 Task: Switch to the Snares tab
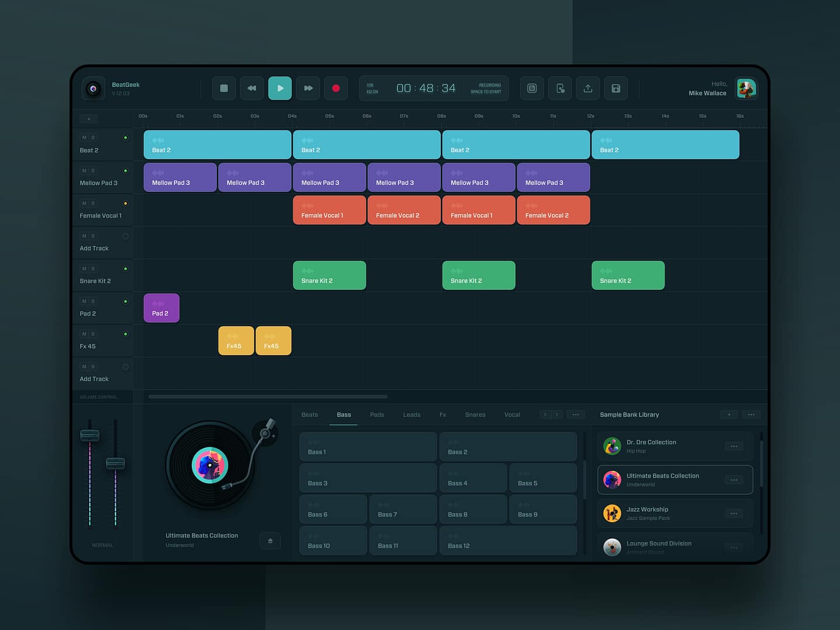click(475, 414)
